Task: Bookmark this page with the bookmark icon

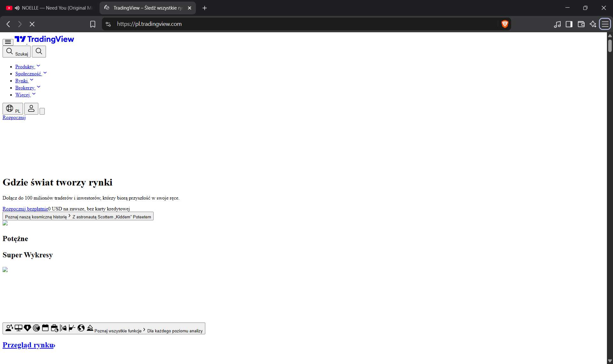Action: tap(93, 24)
